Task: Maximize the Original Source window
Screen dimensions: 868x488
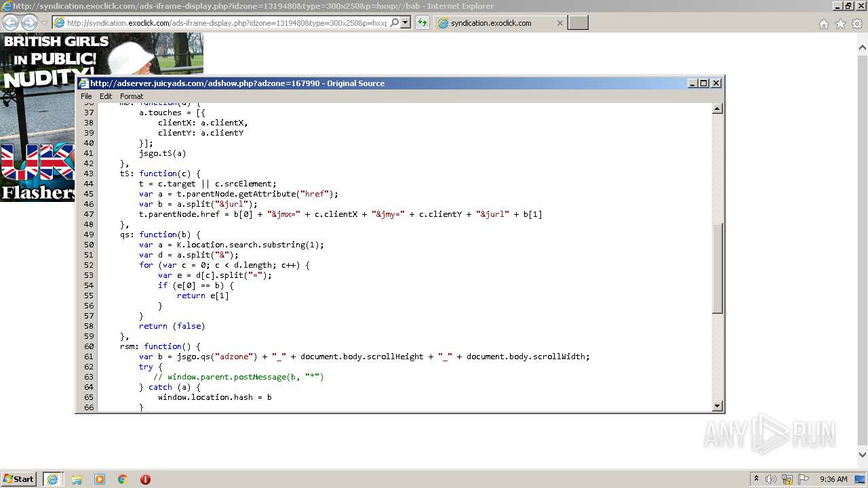Action: (704, 83)
